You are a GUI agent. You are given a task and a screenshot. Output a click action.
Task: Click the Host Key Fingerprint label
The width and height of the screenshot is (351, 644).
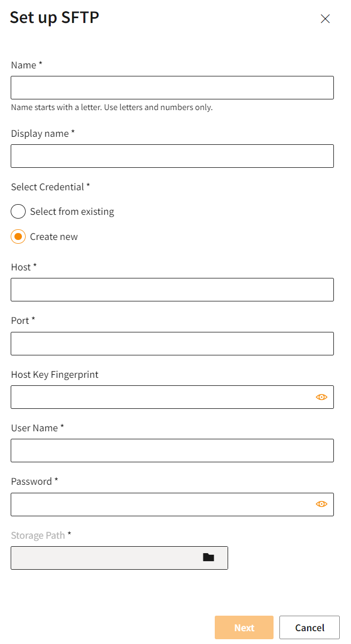[54, 375]
